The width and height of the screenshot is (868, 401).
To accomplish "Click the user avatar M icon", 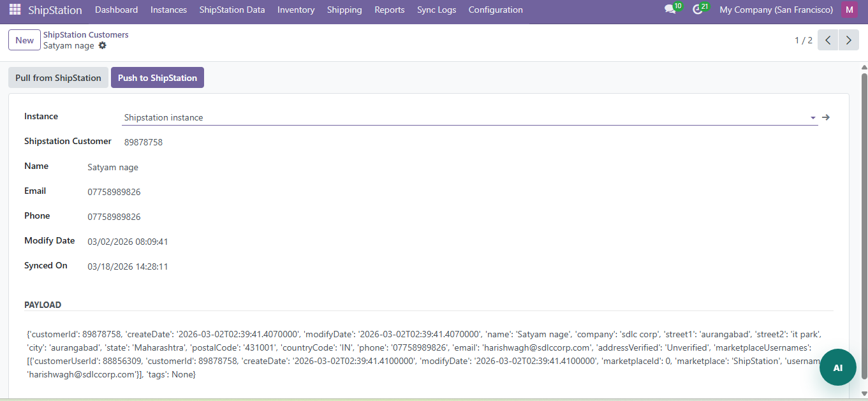I will 849,10.
